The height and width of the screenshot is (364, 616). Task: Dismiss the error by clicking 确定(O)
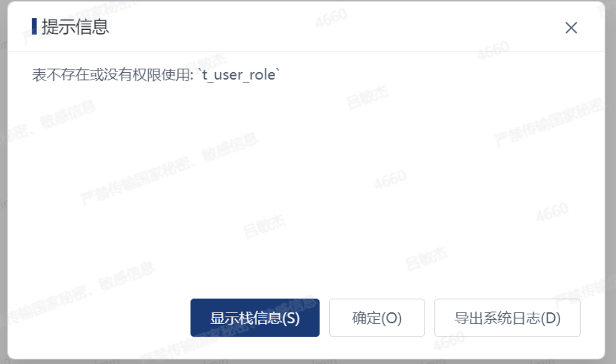point(377,318)
